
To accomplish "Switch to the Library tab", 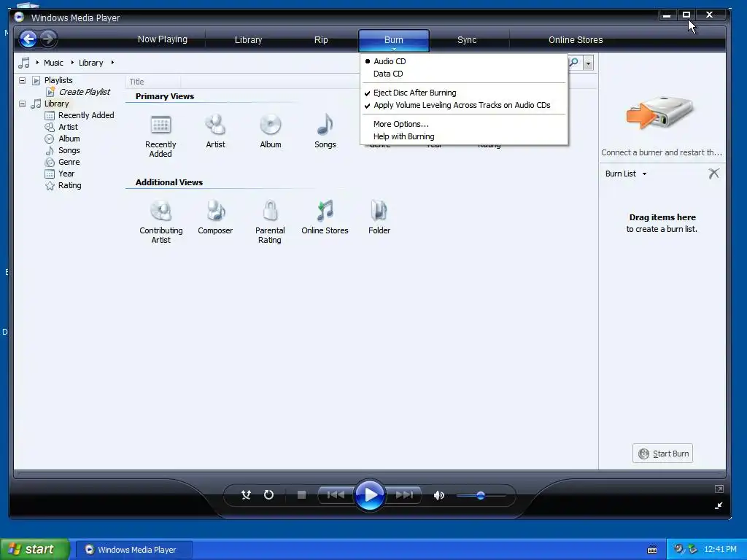I will 248,39.
